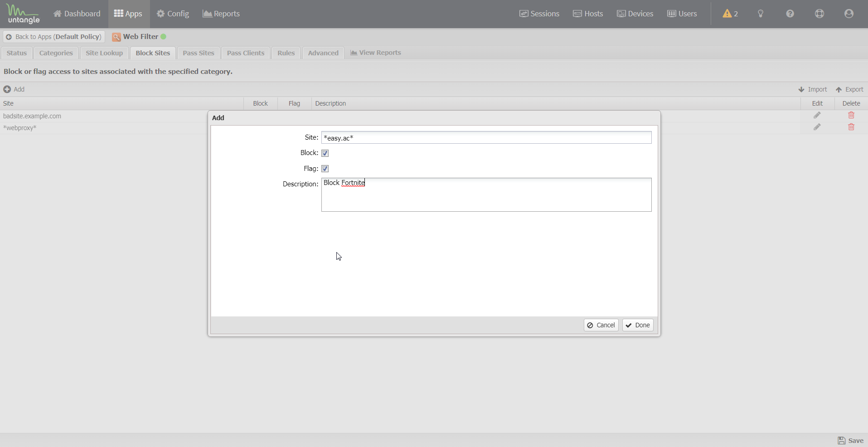Open the help question mark icon
This screenshot has height=447, width=868.
click(790, 14)
